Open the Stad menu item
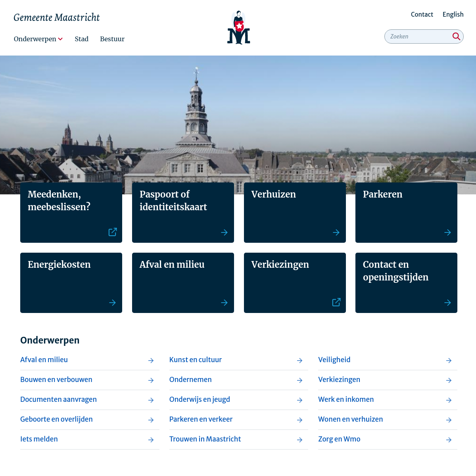Screen dimensions: 476x476 click(81, 39)
